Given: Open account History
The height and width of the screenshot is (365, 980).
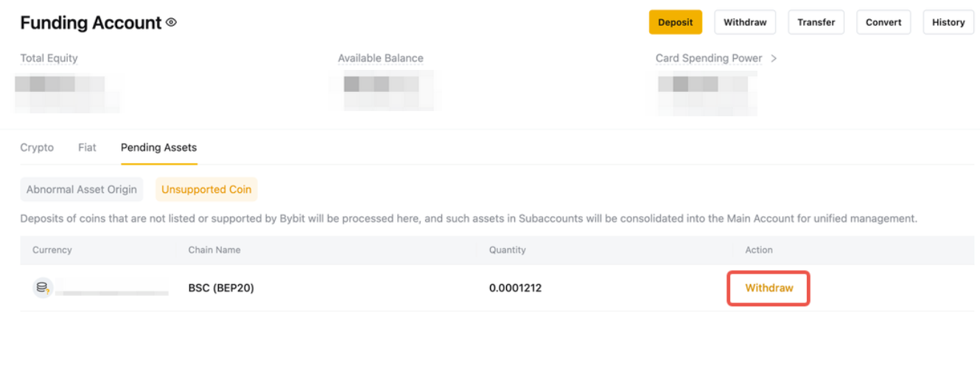Looking at the screenshot, I should click(948, 22).
